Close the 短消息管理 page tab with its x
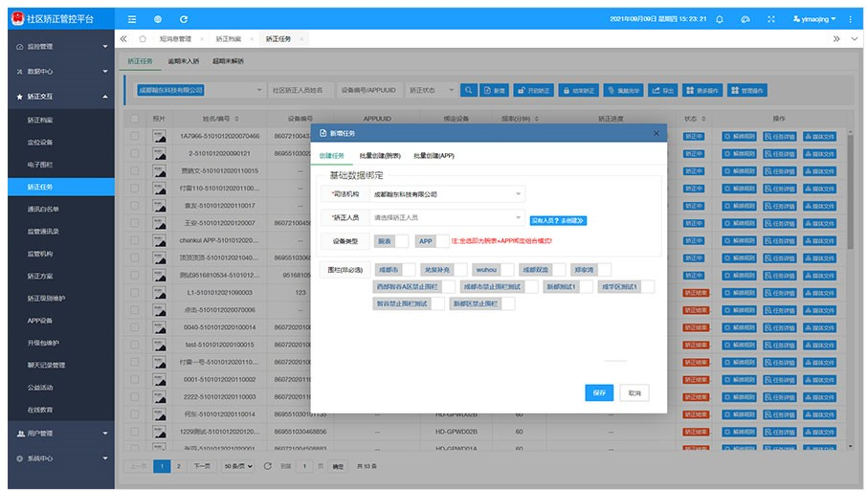868x491 pixels. pyautogui.click(x=202, y=38)
